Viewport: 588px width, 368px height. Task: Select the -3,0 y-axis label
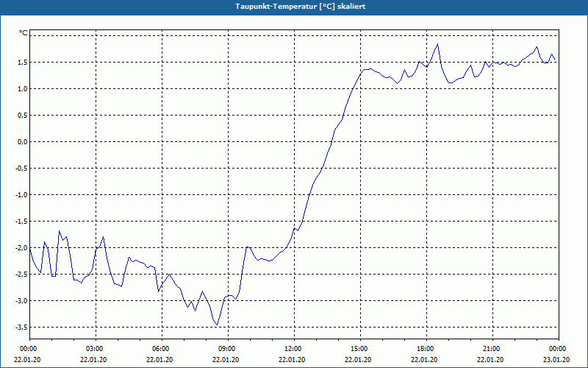(x=21, y=301)
